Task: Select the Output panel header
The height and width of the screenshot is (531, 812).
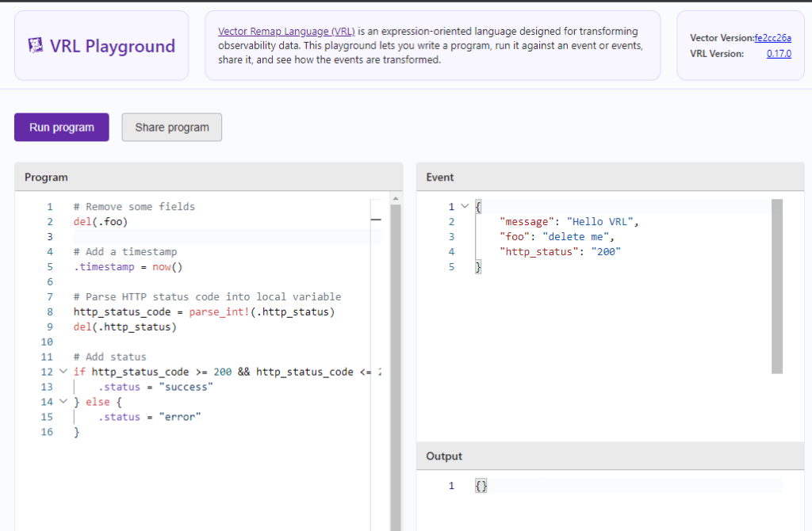Action: [444, 457]
